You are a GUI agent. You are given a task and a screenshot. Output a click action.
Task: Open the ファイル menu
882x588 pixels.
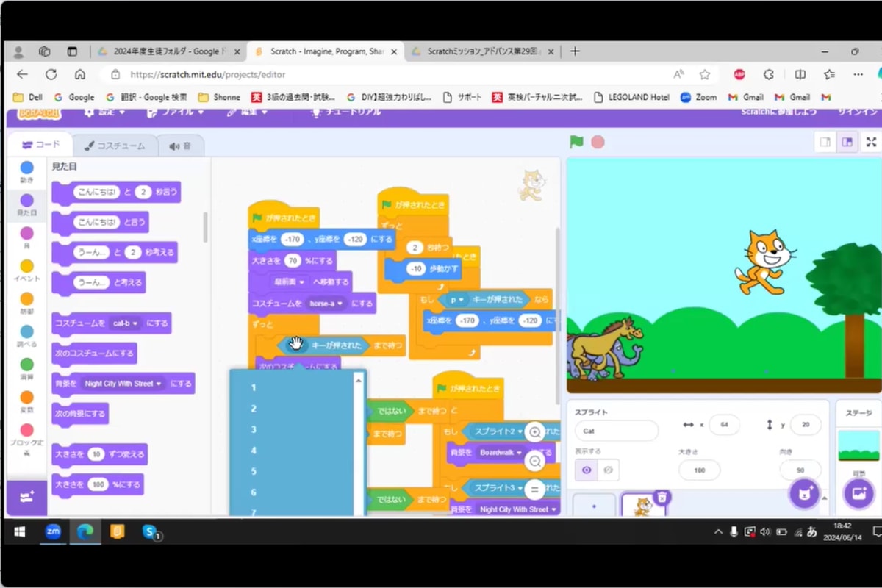171,112
